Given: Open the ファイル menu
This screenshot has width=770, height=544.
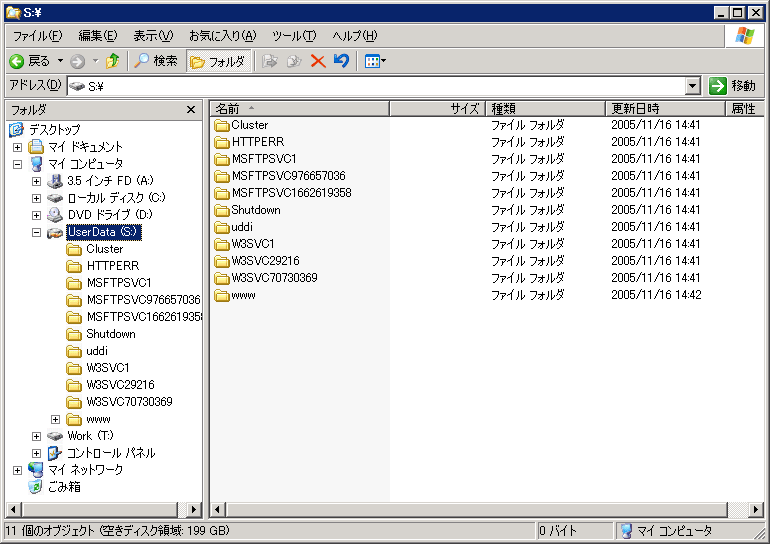Looking at the screenshot, I should point(37,36).
